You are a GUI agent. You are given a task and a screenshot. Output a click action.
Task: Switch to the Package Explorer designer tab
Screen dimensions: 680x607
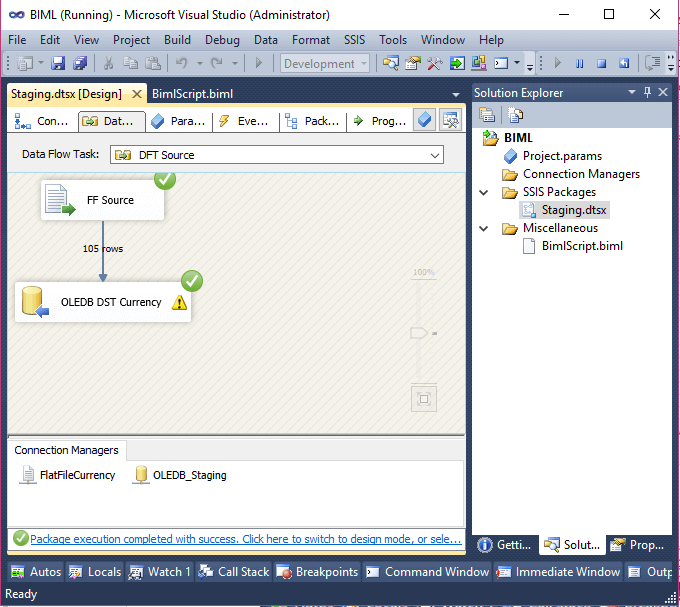(312, 121)
